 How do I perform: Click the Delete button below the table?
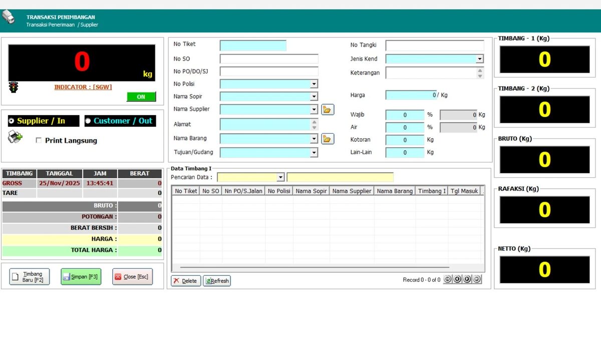[186, 281]
